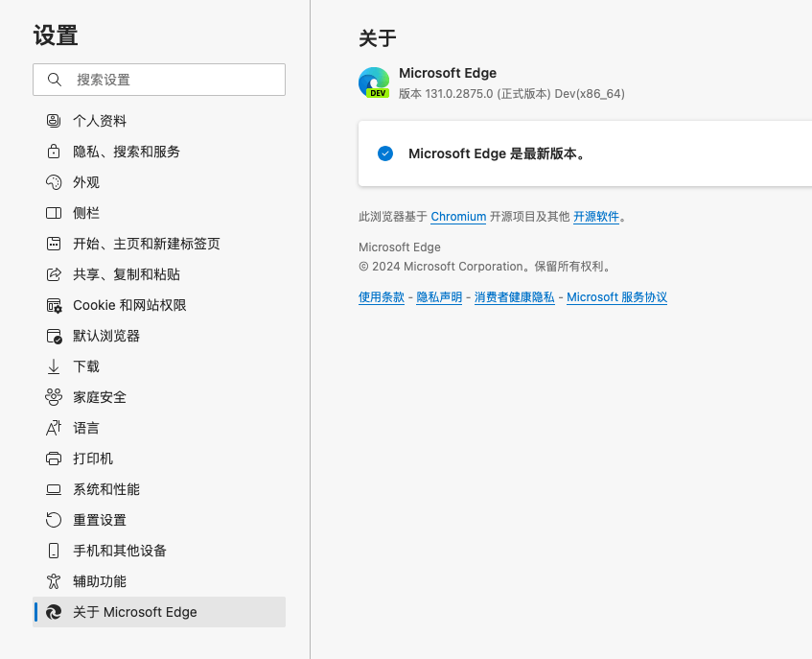
Task: Open 开始、主页和新建标签页 settings
Action: coord(159,244)
